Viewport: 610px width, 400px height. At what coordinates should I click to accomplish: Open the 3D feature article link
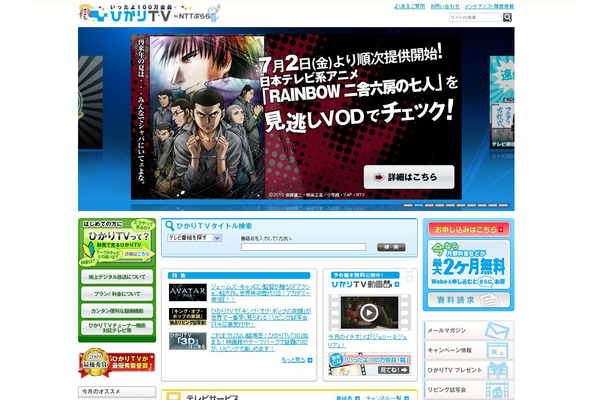(260, 342)
